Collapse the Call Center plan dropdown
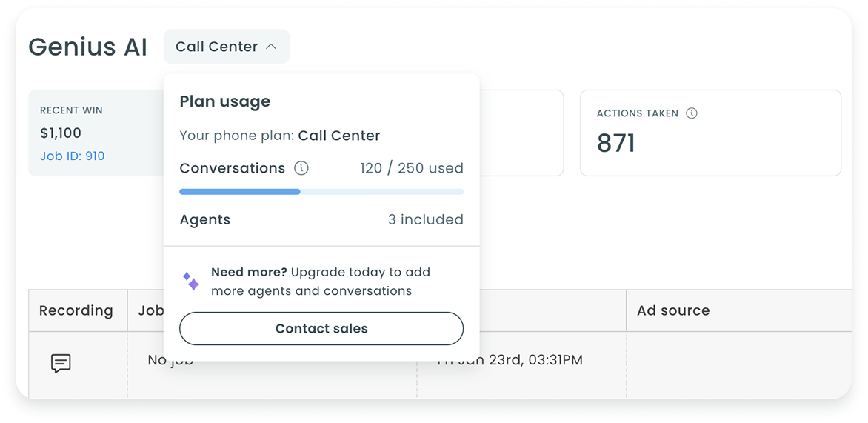Screen dimensions: 868x423 coord(226,47)
